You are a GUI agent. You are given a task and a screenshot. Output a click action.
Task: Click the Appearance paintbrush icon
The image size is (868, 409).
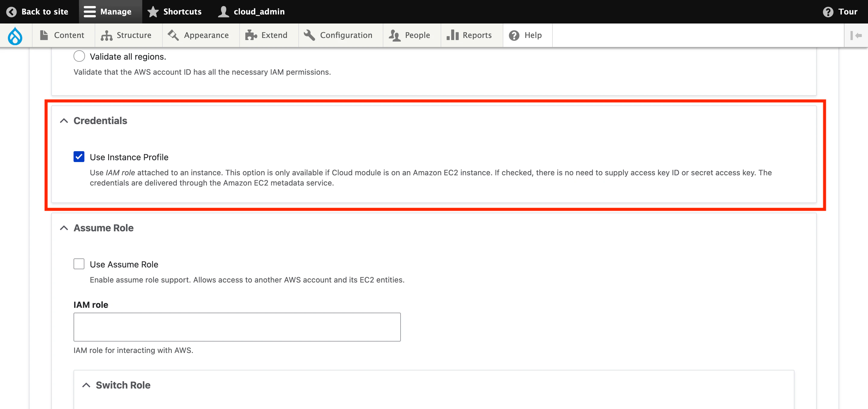coord(173,35)
